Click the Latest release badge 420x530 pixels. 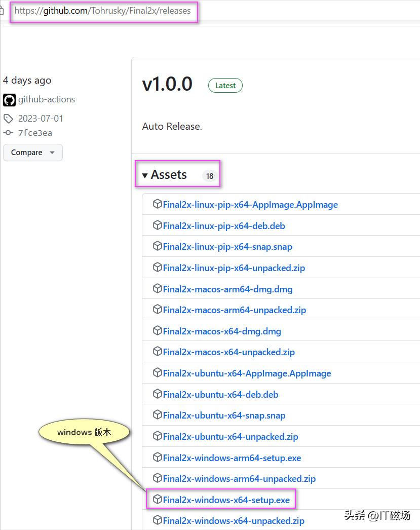pos(225,86)
